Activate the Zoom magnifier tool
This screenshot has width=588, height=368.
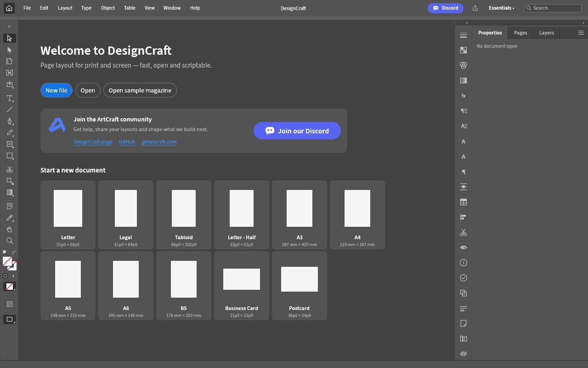point(9,241)
